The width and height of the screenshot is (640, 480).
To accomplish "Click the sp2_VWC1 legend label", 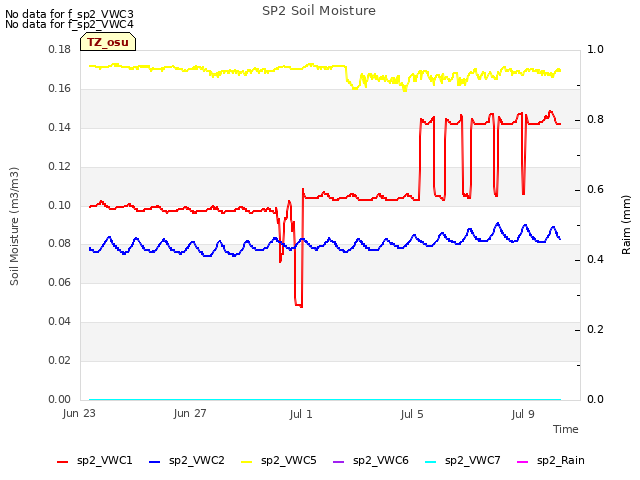I will [104, 461].
